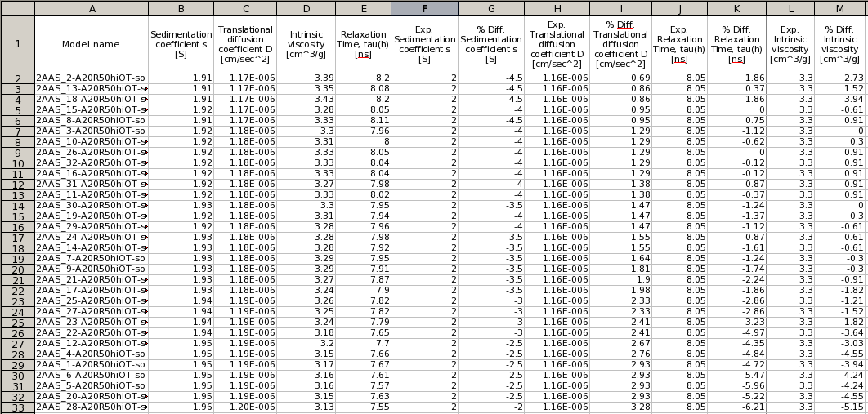Click % diff relaxation value -4.97
The width and height of the screenshot is (868, 414).
pyautogui.click(x=736, y=332)
